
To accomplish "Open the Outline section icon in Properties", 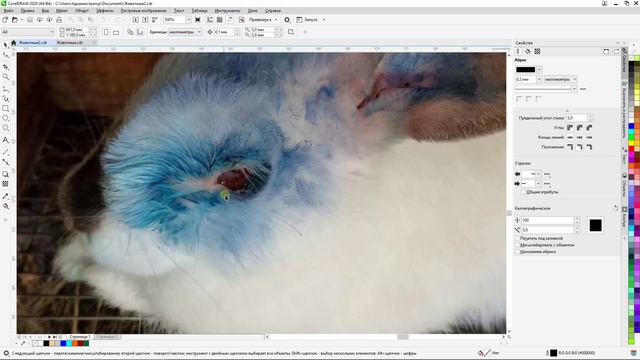I will [x=518, y=51].
